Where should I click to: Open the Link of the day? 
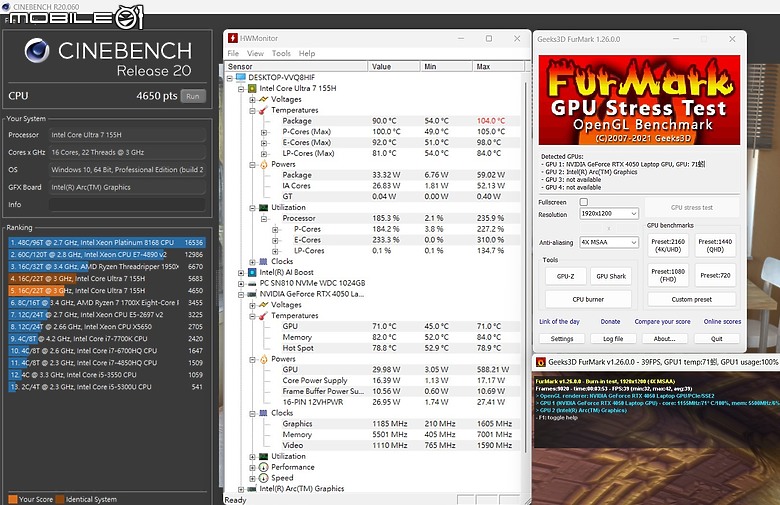559,322
